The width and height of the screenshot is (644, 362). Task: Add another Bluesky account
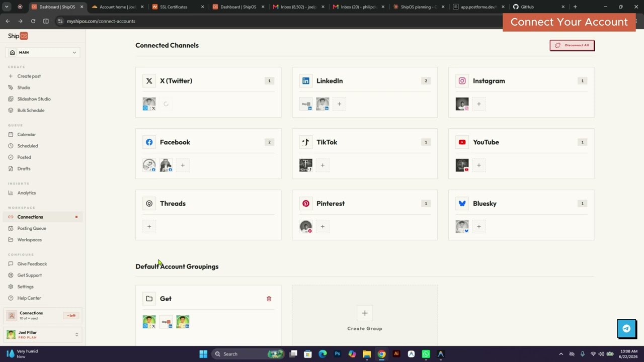[478, 227]
